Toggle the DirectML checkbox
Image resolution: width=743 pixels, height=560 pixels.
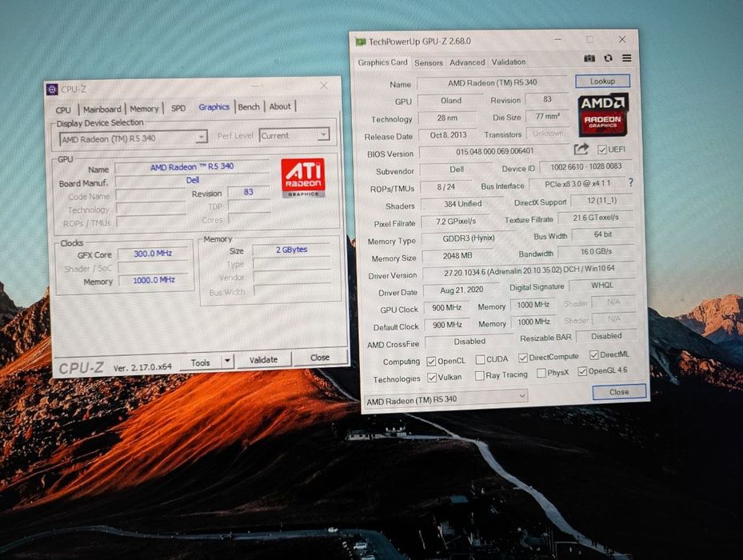593,354
